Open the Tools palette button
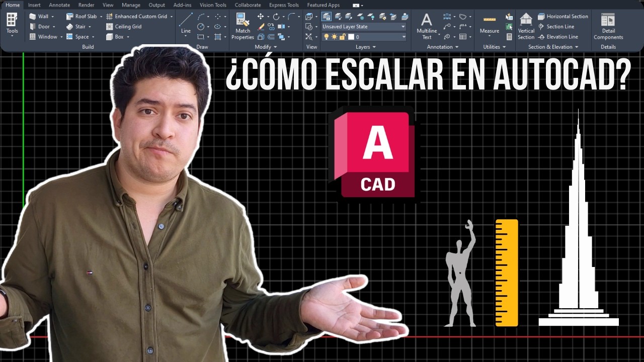The image size is (644, 362). point(12,24)
